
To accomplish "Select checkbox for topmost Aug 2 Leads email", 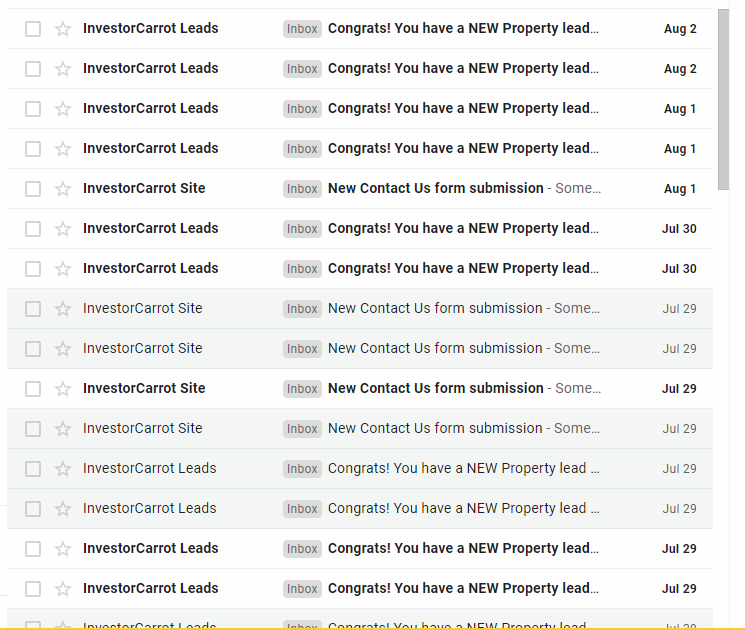I will (33, 29).
